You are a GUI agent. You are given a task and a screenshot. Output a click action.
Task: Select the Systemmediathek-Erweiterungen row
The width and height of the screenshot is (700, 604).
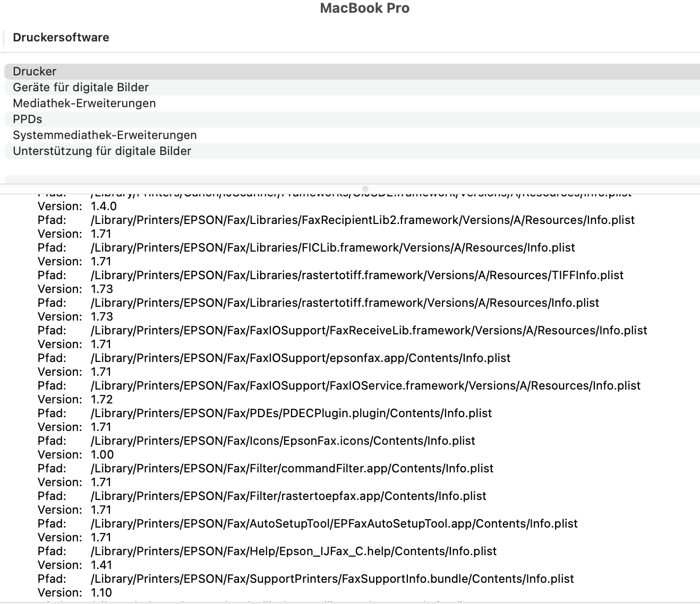point(105,135)
